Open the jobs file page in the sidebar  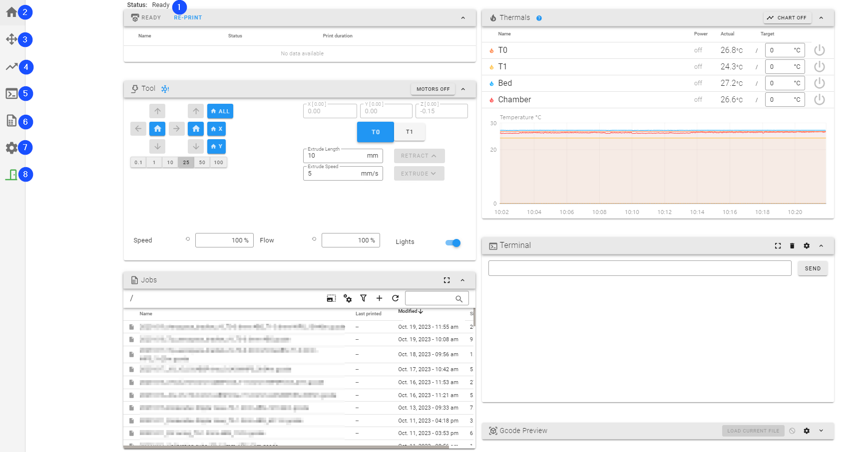coord(11,121)
